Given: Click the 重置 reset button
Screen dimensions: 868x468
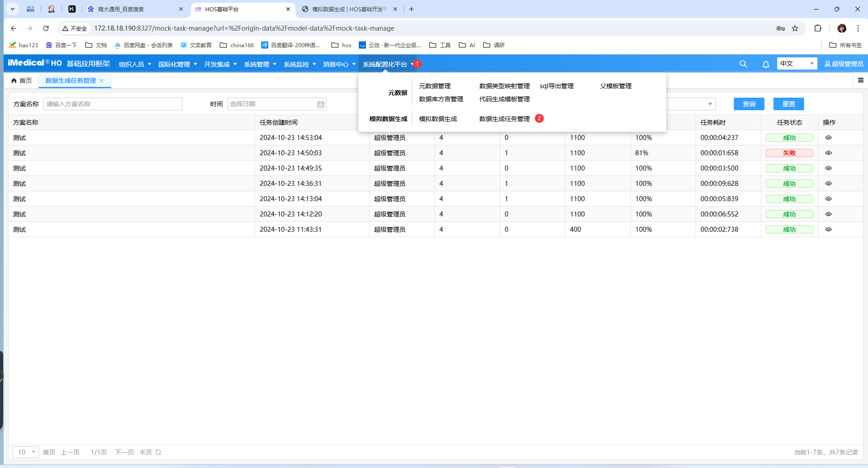Looking at the screenshot, I should (788, 104).
